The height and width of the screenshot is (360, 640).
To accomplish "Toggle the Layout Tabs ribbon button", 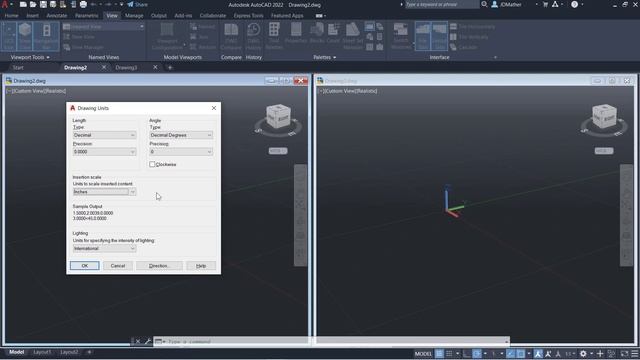I will 439,36.
